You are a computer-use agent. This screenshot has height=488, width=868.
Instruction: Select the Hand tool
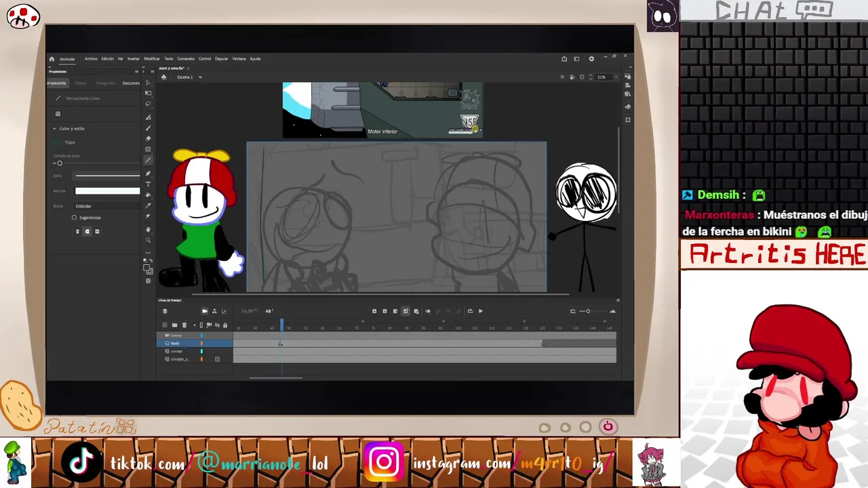149,230
